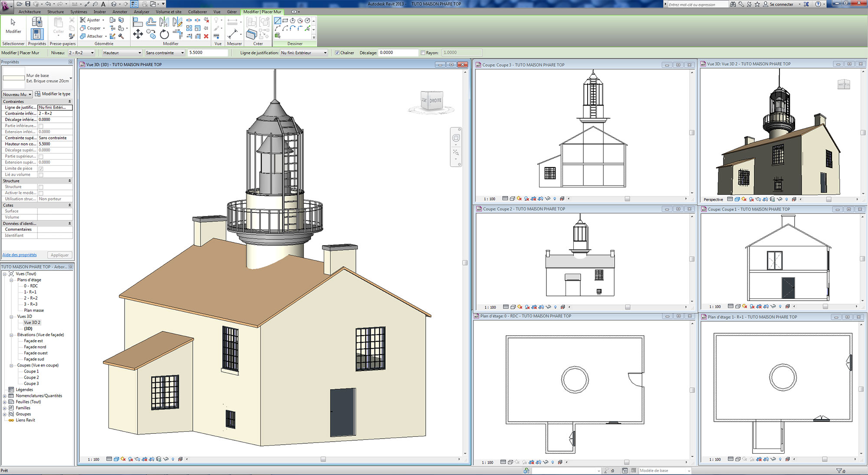The height and width of the screenshot is (475, 868).
Task: Click the Aide des propriétés link
Action: coord(20,255)
